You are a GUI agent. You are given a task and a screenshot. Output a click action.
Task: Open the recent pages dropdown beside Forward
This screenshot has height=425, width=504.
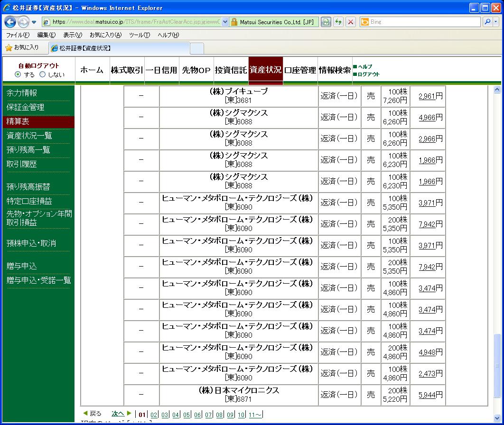point(34,22)
